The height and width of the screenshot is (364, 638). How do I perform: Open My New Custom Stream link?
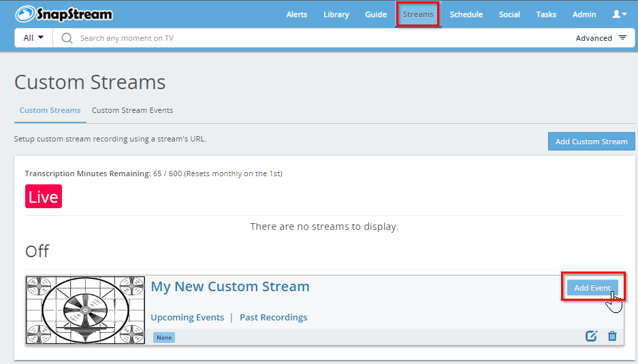pyautogui.click(x=230, y=286)
